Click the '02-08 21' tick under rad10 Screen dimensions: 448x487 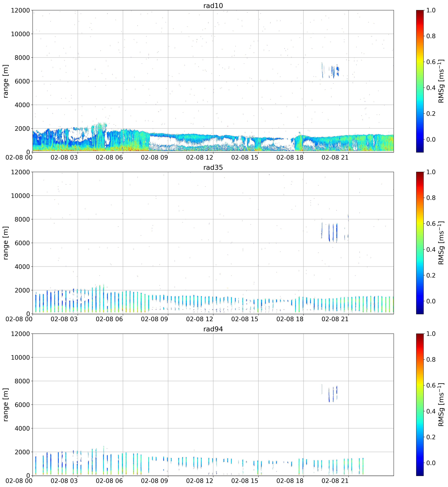[x=335, y=158]
